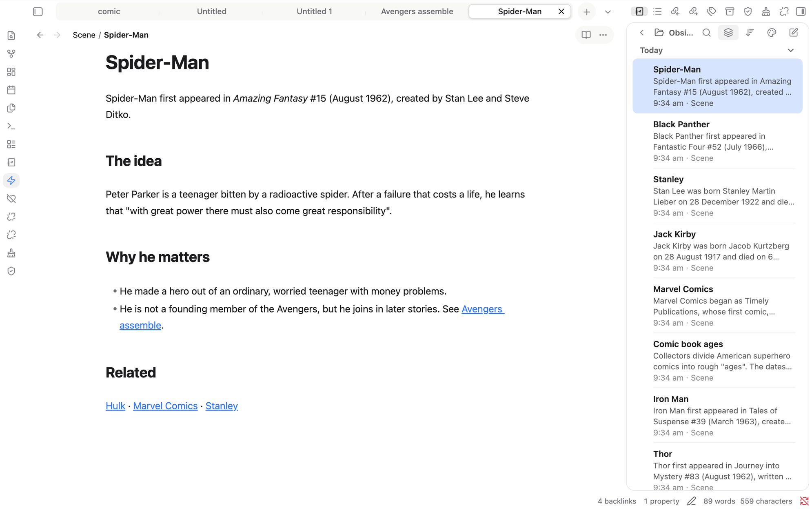This screenshot has height=510, width=812.
Task: Switch to the Avengers assemble tab
Action: (417, 11)
